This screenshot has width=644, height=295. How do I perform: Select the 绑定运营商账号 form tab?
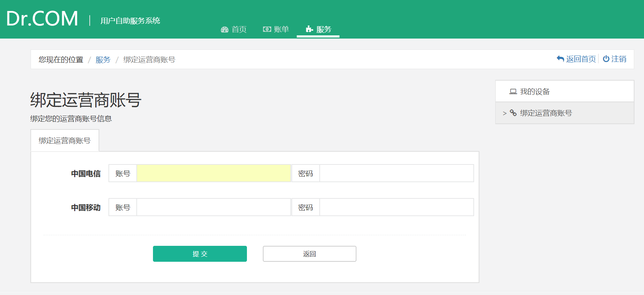[65, 141]
